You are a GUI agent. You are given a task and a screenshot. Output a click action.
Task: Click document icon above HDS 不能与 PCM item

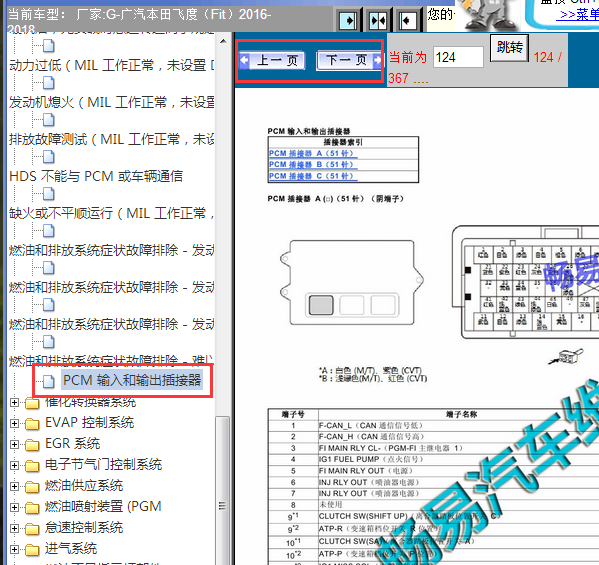click(49, 157)
